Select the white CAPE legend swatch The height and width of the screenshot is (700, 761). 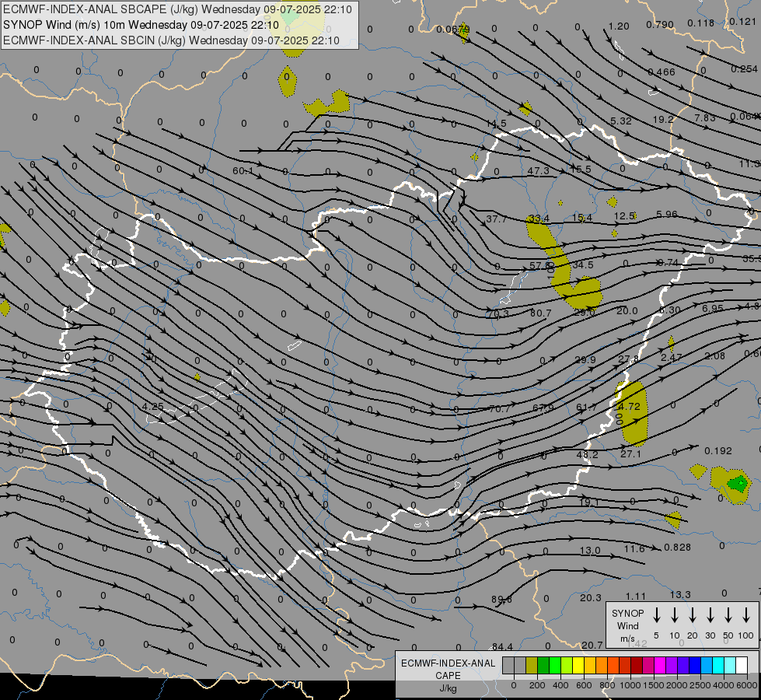[x=741, y=665]
